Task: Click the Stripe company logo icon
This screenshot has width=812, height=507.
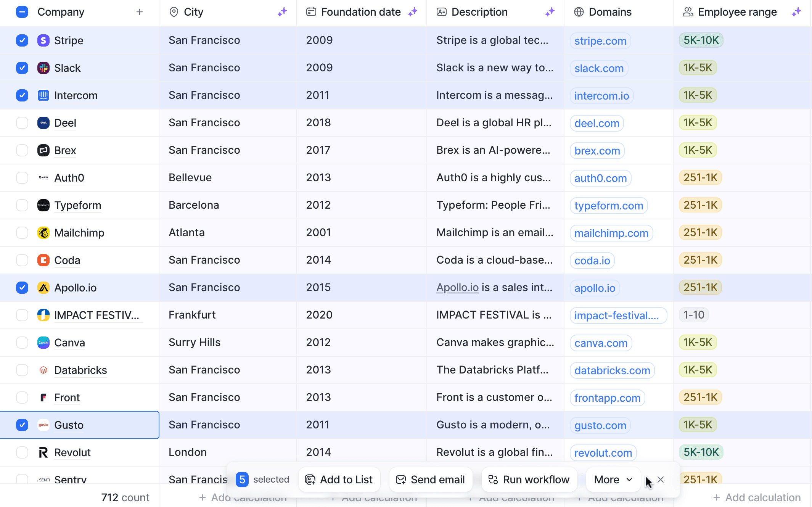Action: coord(43,40)
